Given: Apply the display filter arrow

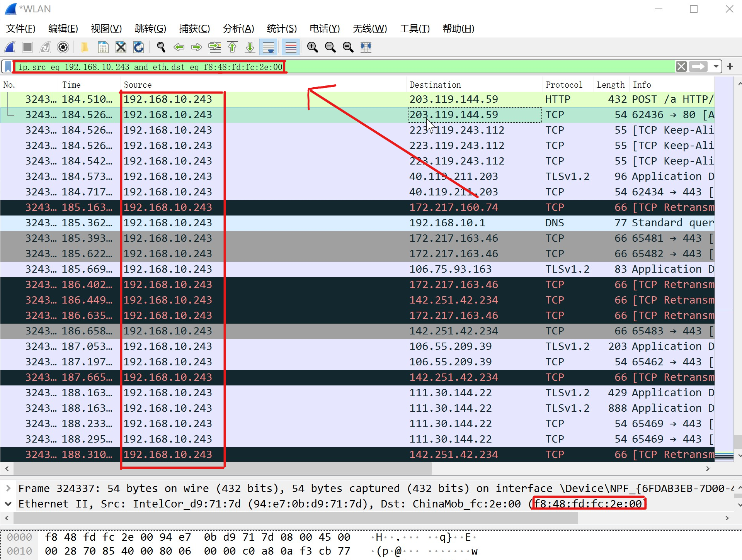Looking at the screenshot, I should pyautogui.click(x=699, y=66).
